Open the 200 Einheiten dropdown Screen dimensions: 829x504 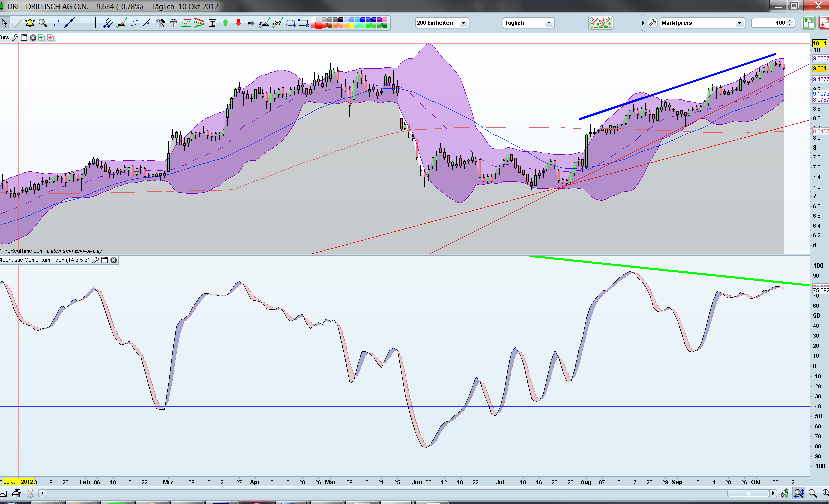point(442,23)
